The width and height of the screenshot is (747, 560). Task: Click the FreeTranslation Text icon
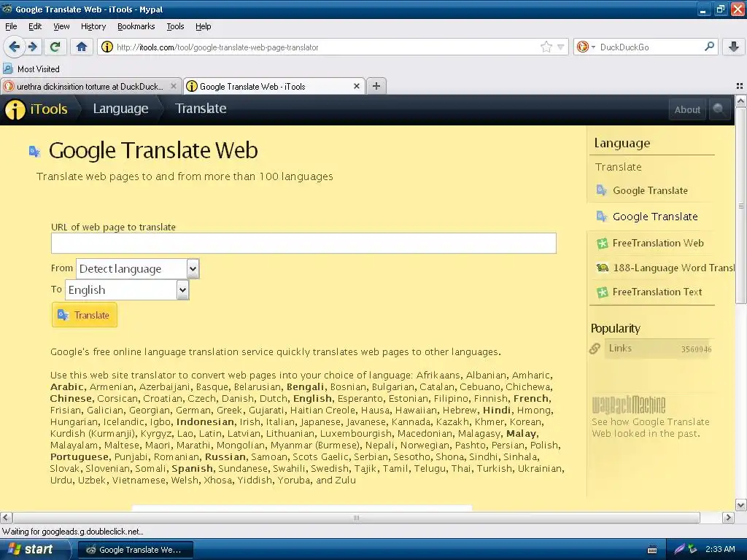[602, 292]
